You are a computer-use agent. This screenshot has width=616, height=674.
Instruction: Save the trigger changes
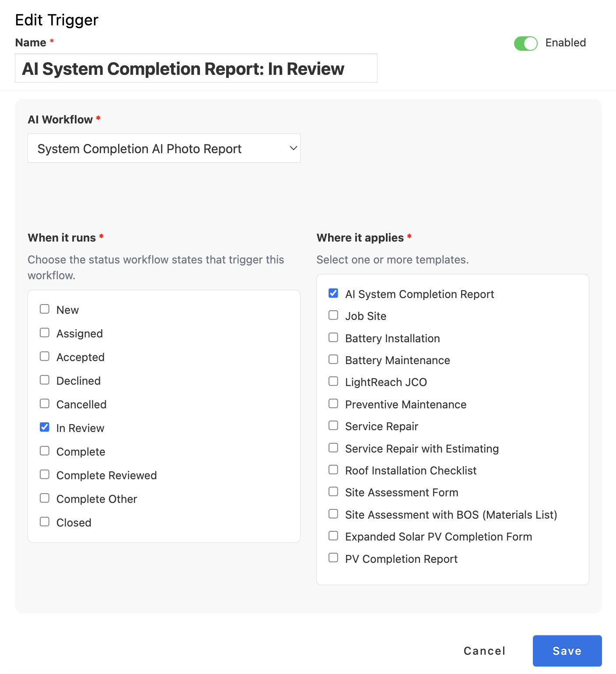(567, 651)
